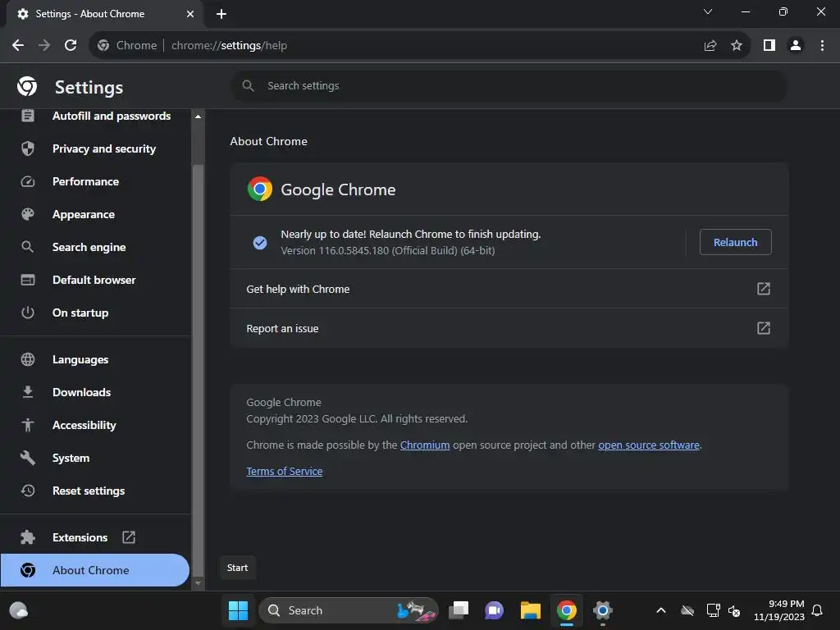The width and height of the screenshot is (840, 630).
Task: Select Downloads in the sidebar
Action: coord(95,392)
